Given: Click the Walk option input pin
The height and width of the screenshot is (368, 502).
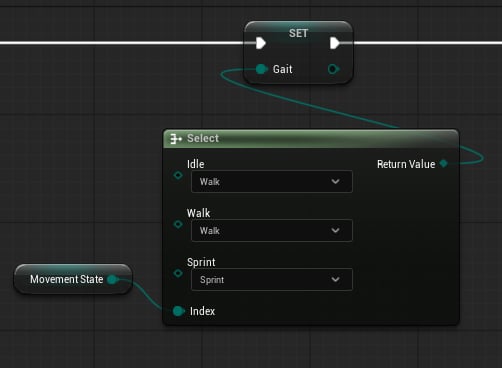Looking at the screenshot, I should pyautogui.click(x=178, y=224).
